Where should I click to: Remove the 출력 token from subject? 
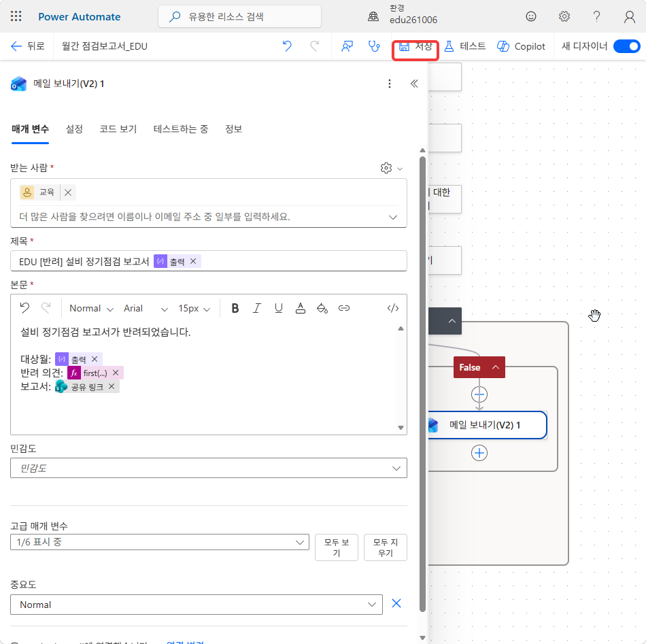(x=193, y=261)
